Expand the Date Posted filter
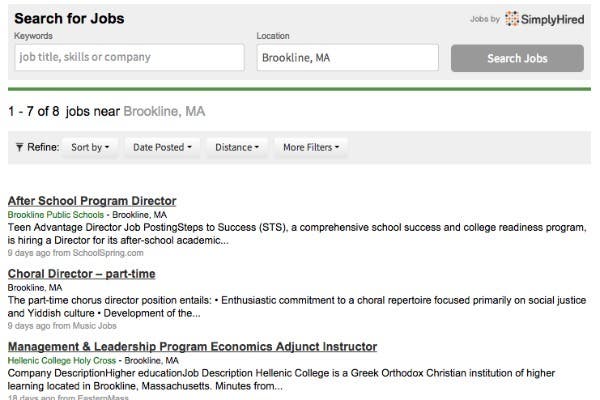The height and width of the screenshot is (400, 600). coord(162,147)
